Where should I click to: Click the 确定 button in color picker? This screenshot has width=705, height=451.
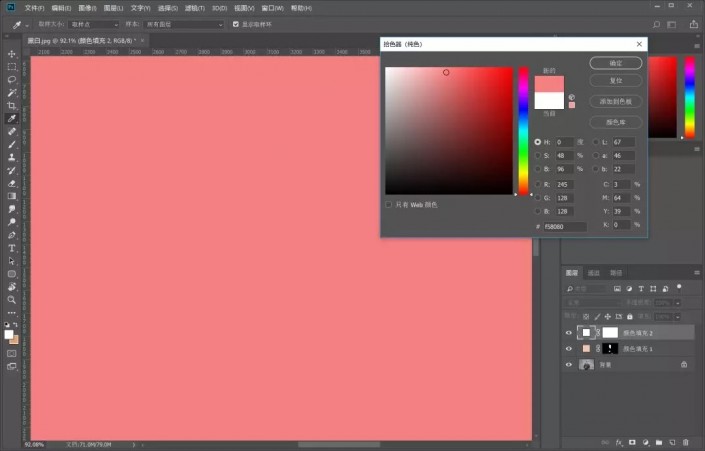pos(615,63)
